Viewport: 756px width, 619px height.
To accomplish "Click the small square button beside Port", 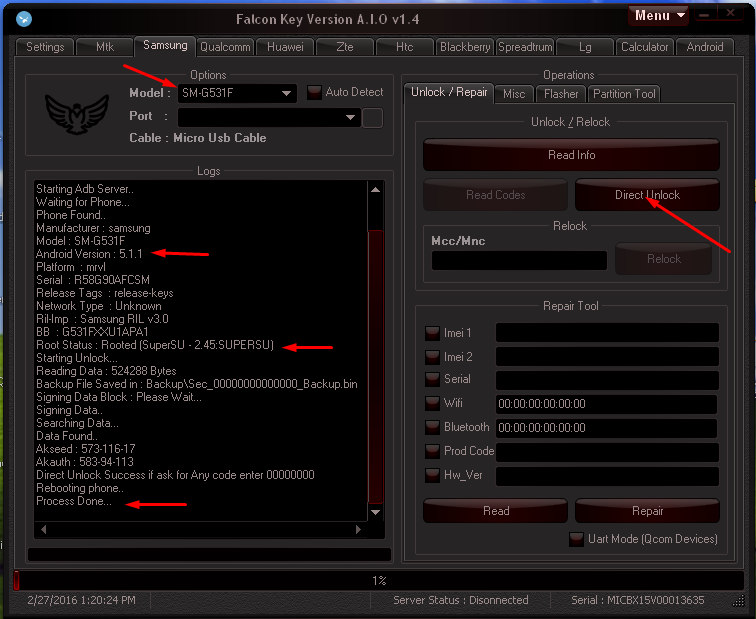I will 372,118.
